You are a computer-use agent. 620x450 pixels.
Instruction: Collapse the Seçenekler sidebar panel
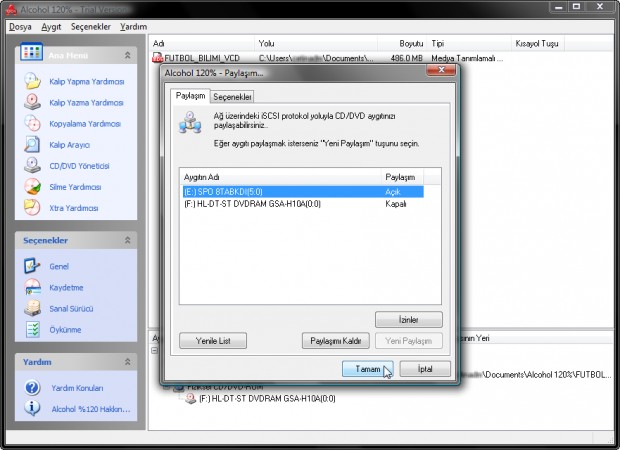coord(128,240)
